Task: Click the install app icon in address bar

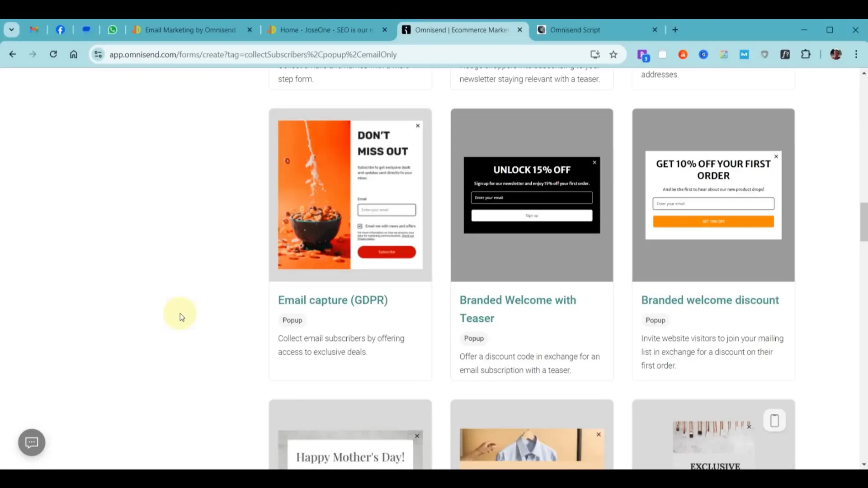Action: click(x=595, y=55)
